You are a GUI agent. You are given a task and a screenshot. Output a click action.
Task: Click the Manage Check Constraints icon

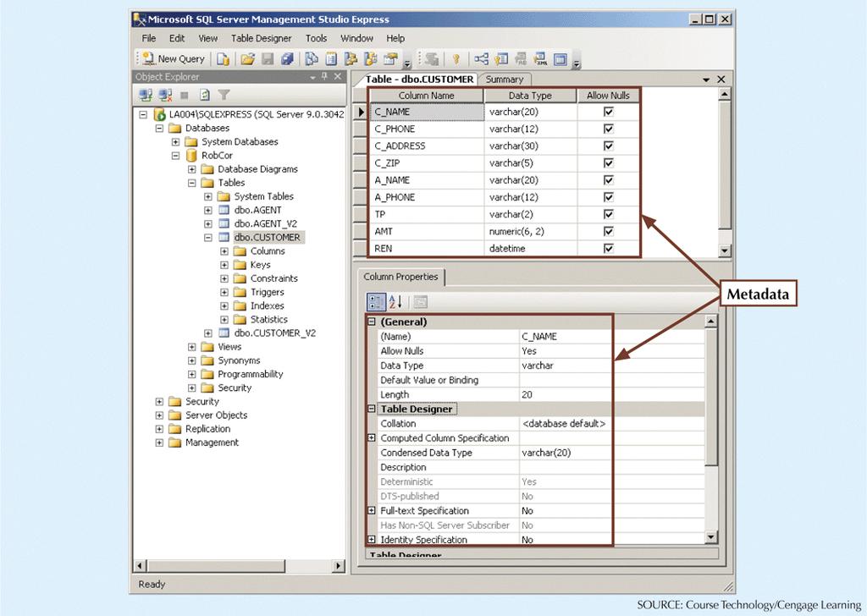pyautogui.click(x=561, y=59)
